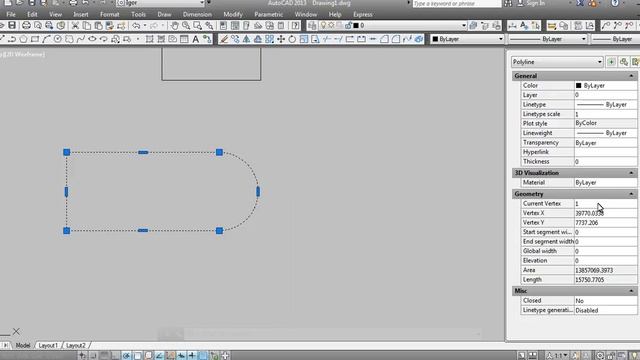Click the Copy icon in the top toolbar
Screen dimensions: 640x360
tap(87, 26)
